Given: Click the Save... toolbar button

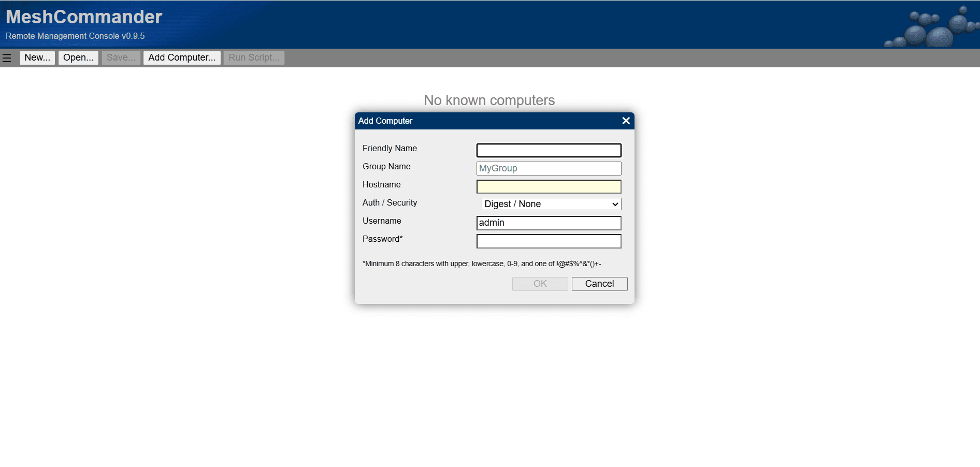Looking at the screenshot, I should tap(120, 57).
